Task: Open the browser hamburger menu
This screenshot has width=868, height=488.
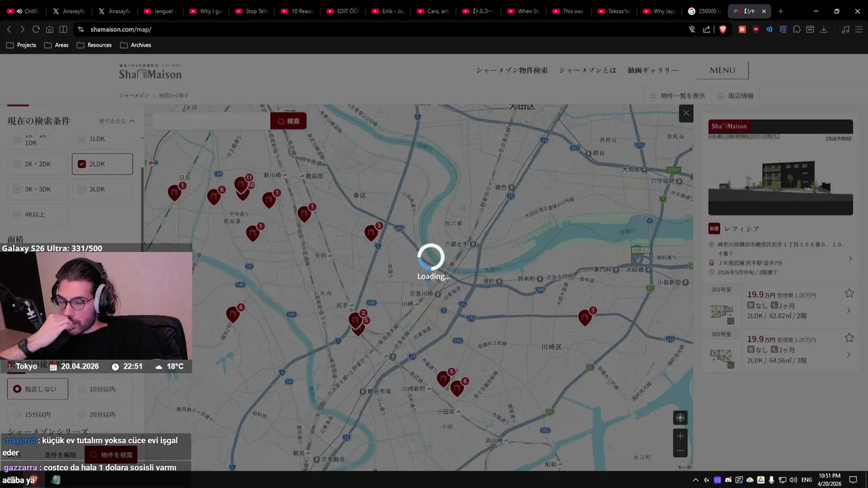Action: click(x=859, y=29)
